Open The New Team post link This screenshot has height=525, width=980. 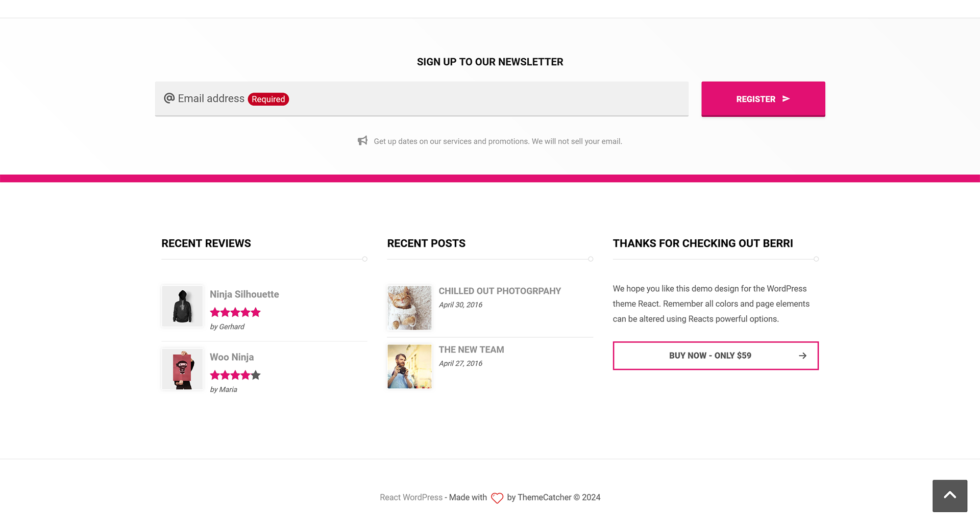(471, 349)
